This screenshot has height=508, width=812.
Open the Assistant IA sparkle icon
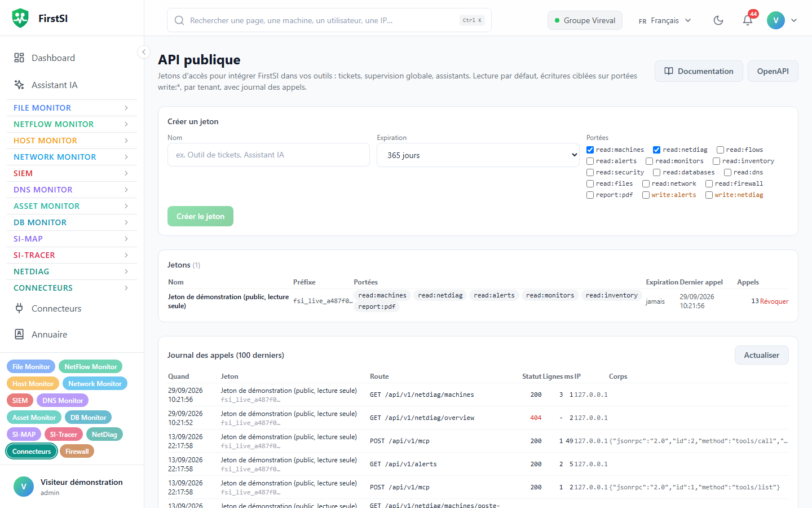[x=19, y=85]
